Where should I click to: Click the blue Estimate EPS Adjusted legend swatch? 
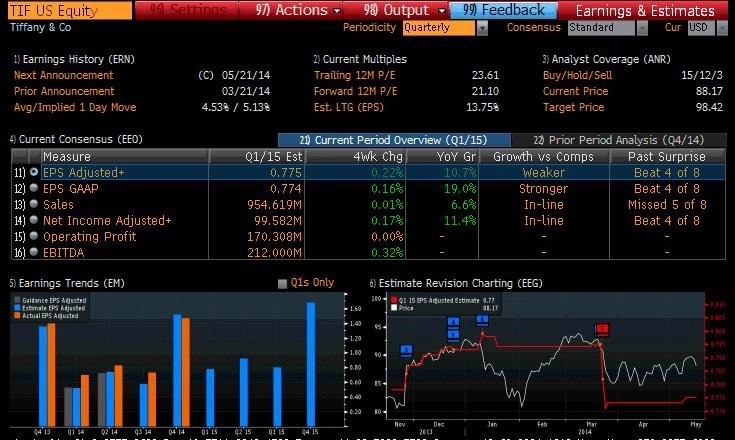pos(17,308)
